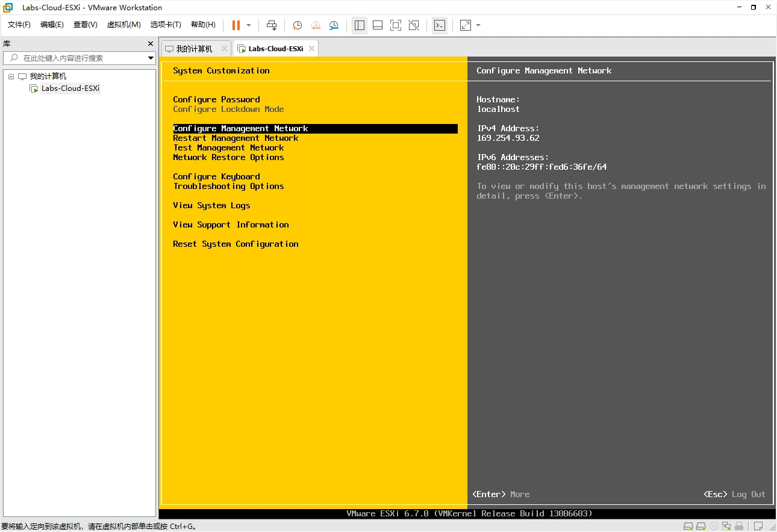
Task: Switch to the 我的计算机 tab
Action: pos(194,49)
